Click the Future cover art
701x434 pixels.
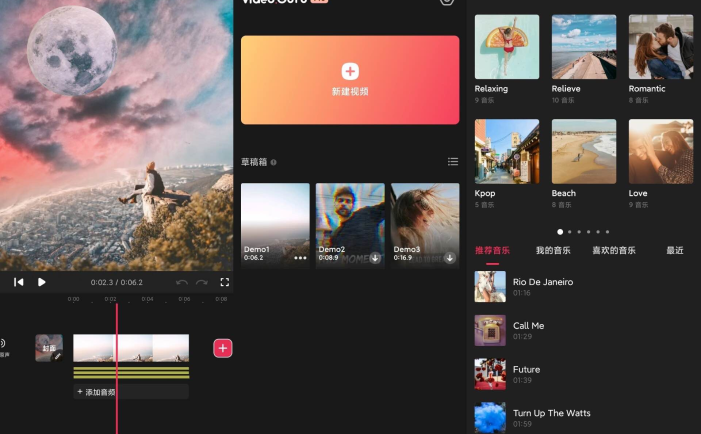click(x=490, y=374)
